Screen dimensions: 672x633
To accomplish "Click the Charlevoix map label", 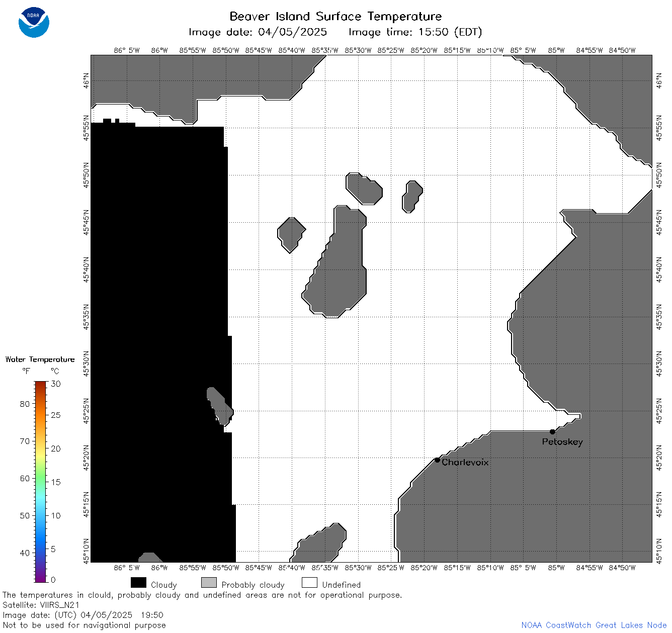I will click(465, 462).
